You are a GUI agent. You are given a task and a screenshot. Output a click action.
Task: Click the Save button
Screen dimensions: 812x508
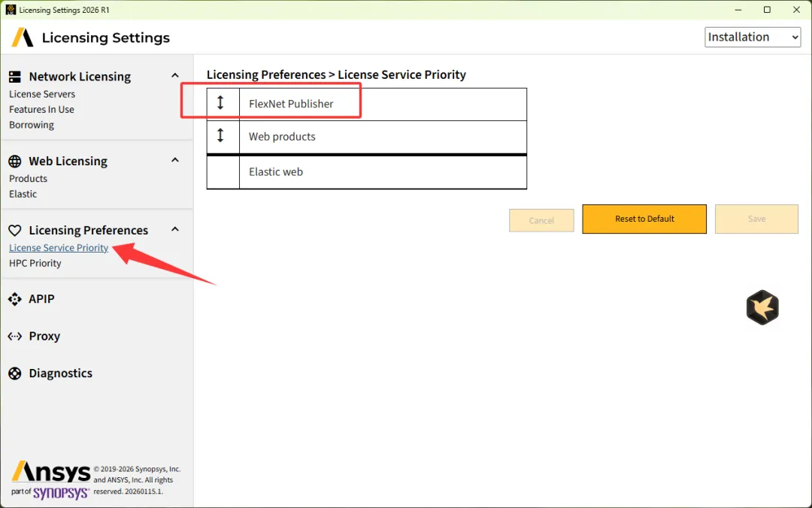pos(756,219)
